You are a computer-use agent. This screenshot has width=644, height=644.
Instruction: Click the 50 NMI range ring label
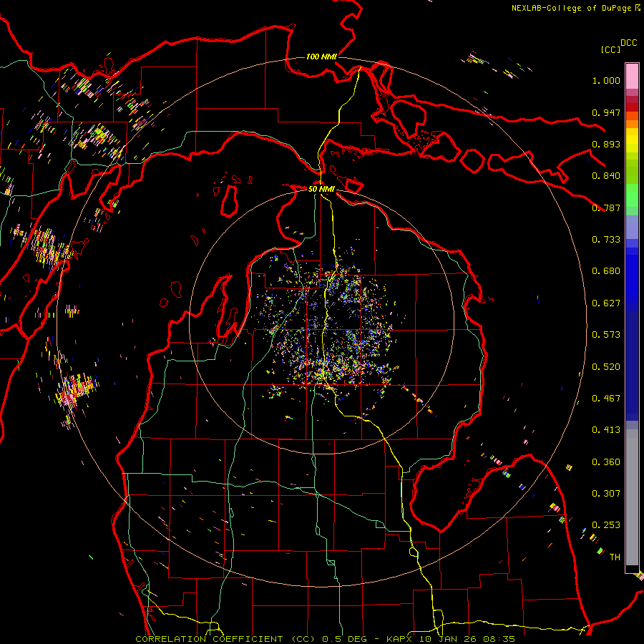[x=321, y=189]
